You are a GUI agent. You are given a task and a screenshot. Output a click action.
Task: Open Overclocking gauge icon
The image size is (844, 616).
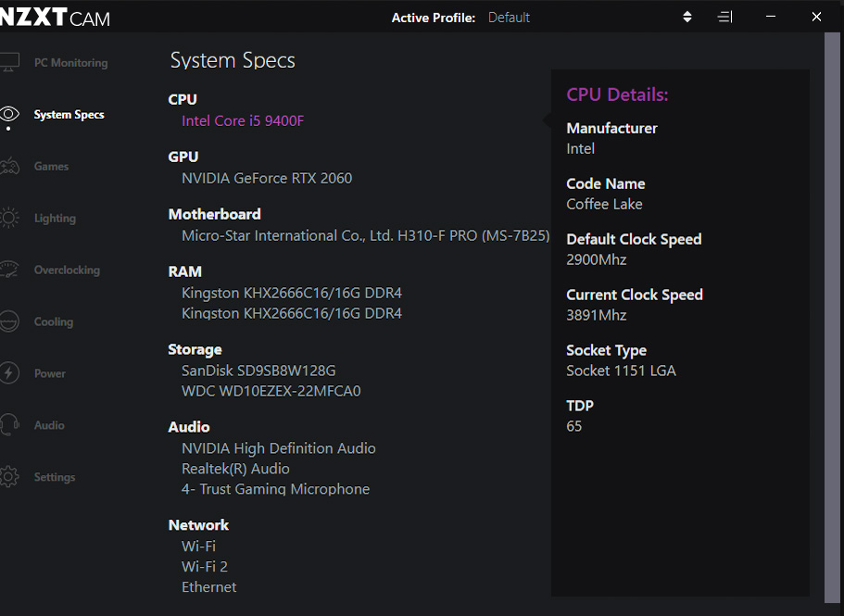click(9, 270)
